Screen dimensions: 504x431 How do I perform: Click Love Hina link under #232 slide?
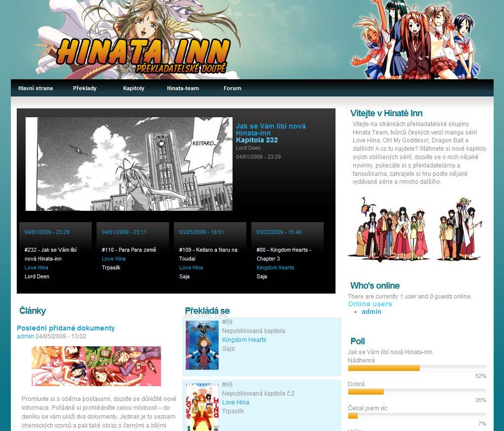click(x=36, y=267)
